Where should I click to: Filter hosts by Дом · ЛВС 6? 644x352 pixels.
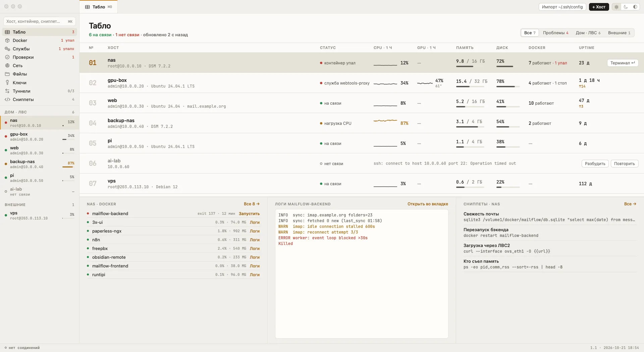click(588, 33)
